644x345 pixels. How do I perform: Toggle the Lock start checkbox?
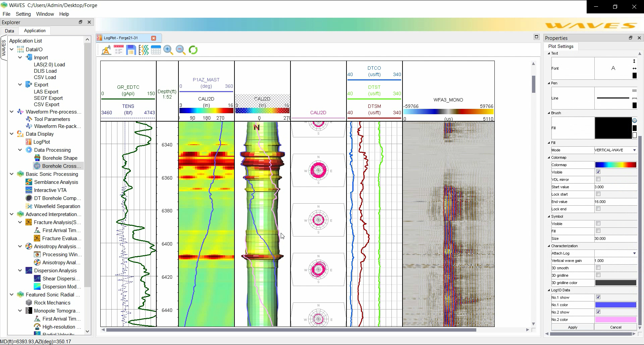598,194
